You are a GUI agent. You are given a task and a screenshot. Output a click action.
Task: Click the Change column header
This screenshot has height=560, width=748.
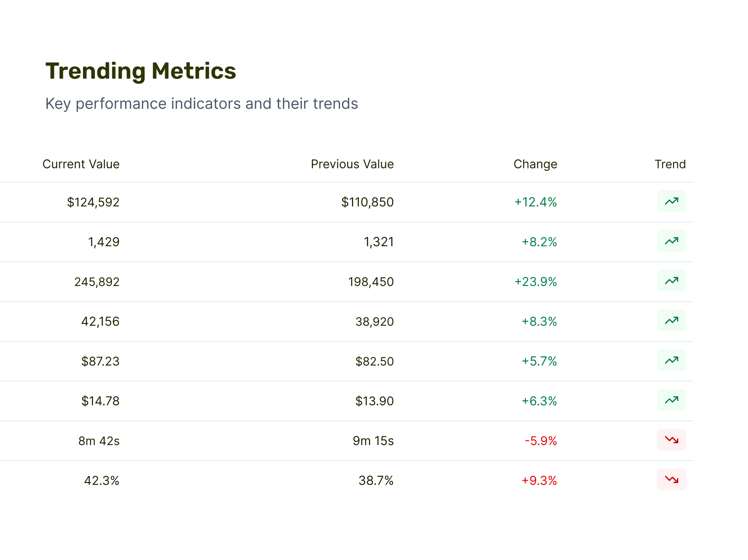(535, 164)
